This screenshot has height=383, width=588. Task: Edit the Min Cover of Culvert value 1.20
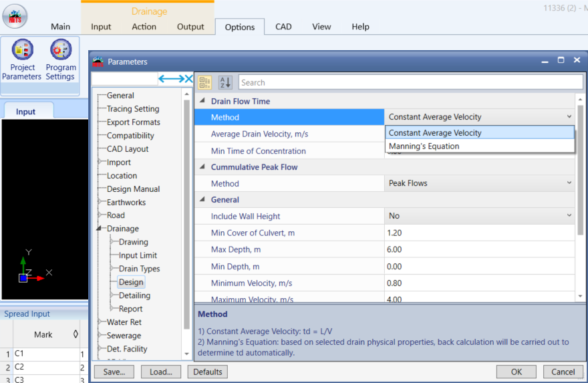(x=480, y=233)
